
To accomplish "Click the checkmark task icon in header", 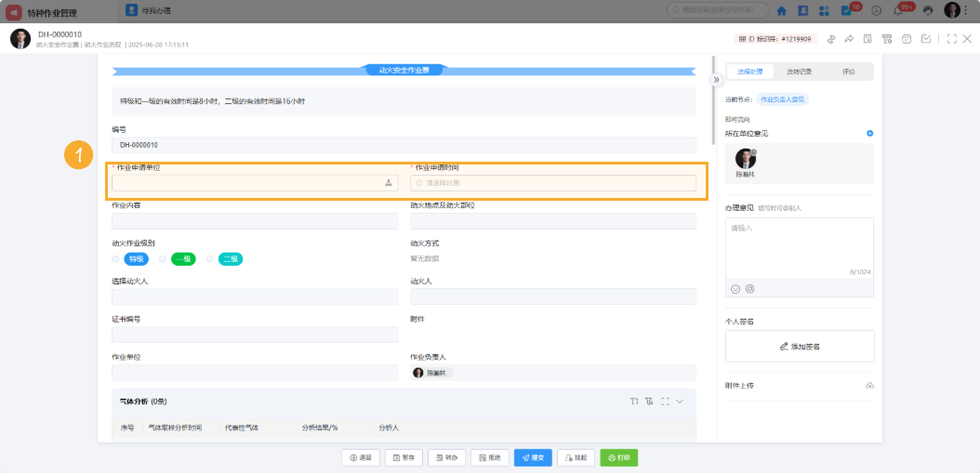I will tap(926, 39).
